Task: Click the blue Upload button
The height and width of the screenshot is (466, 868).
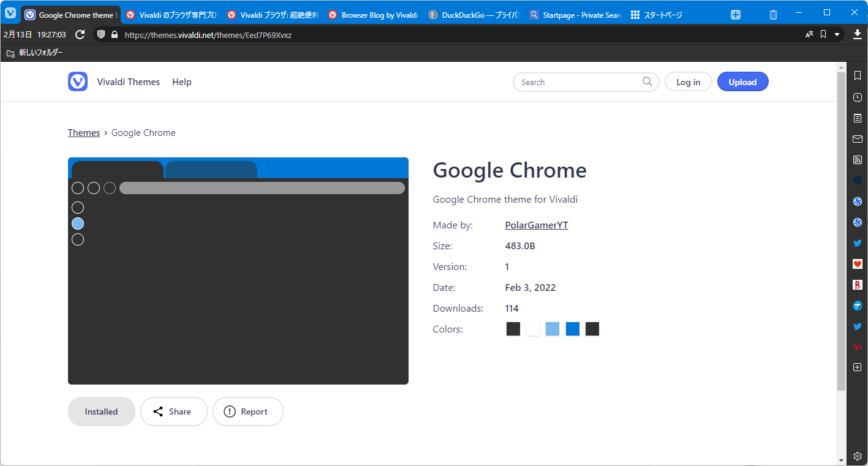Action: (x=742, y=82)
